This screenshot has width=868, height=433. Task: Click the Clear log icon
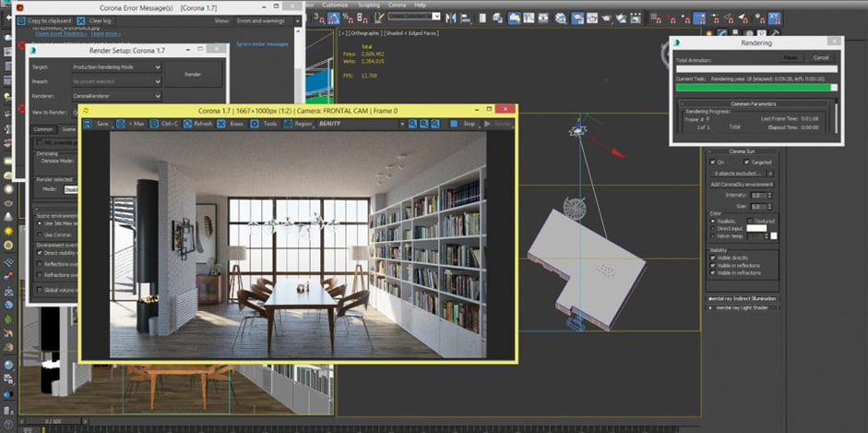coord(97,19)
